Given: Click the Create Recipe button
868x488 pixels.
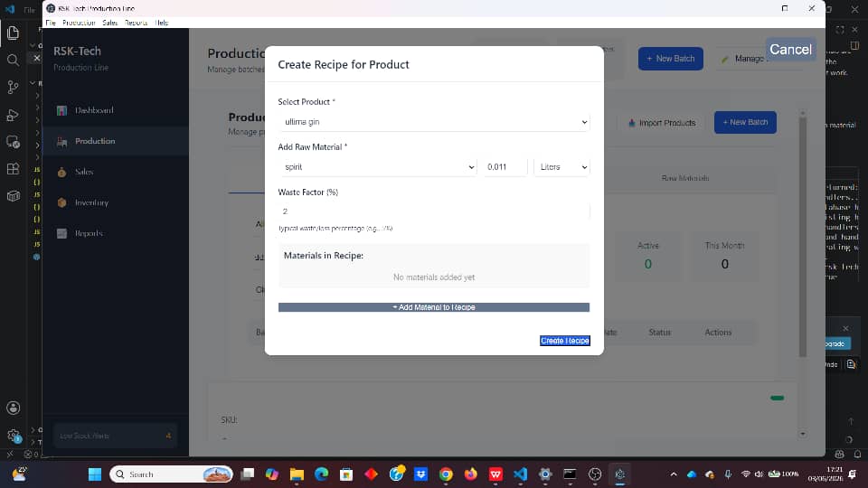Looking at the screenshot, I should pos(564,341).
